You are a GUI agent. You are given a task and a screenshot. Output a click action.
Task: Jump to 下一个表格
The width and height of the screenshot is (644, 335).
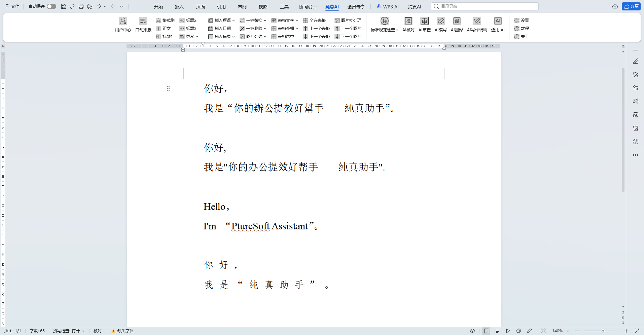(x=316, y=37)
